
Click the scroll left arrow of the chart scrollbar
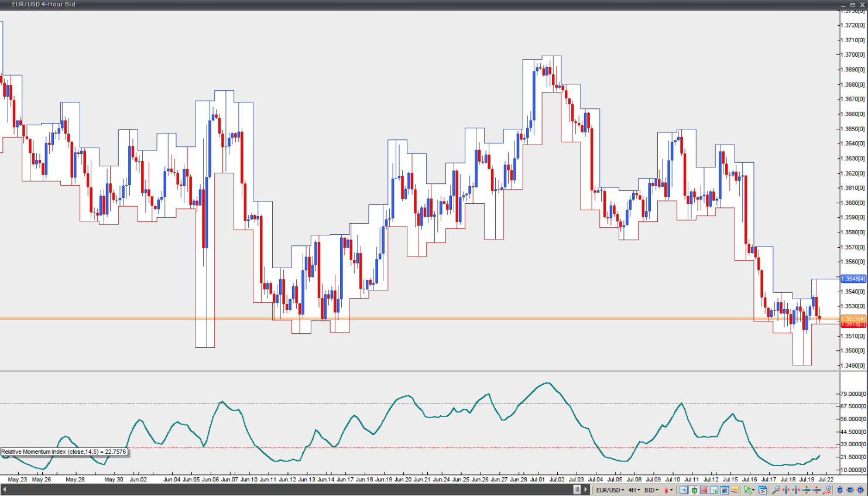[x=4, y=490]
